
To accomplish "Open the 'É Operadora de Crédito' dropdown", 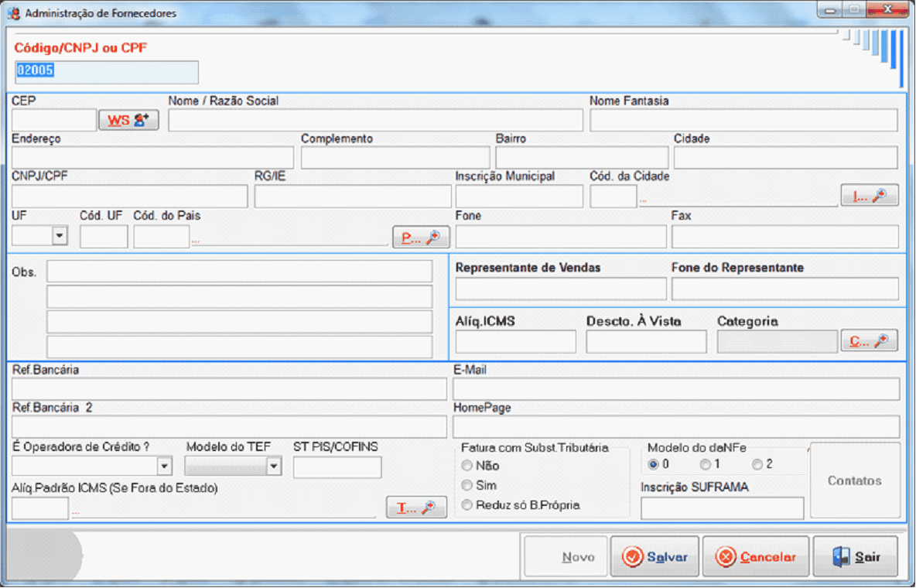I will pyautogui.click(x=164, y=466).
